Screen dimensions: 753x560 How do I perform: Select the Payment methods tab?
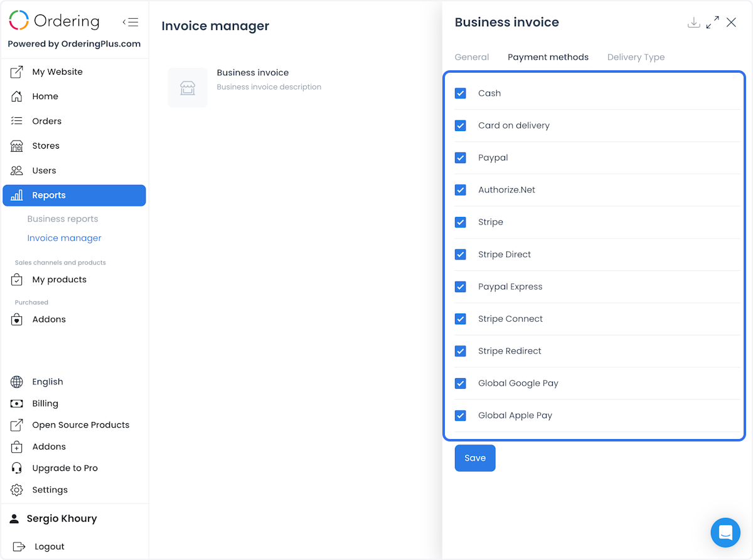point(548,57)
